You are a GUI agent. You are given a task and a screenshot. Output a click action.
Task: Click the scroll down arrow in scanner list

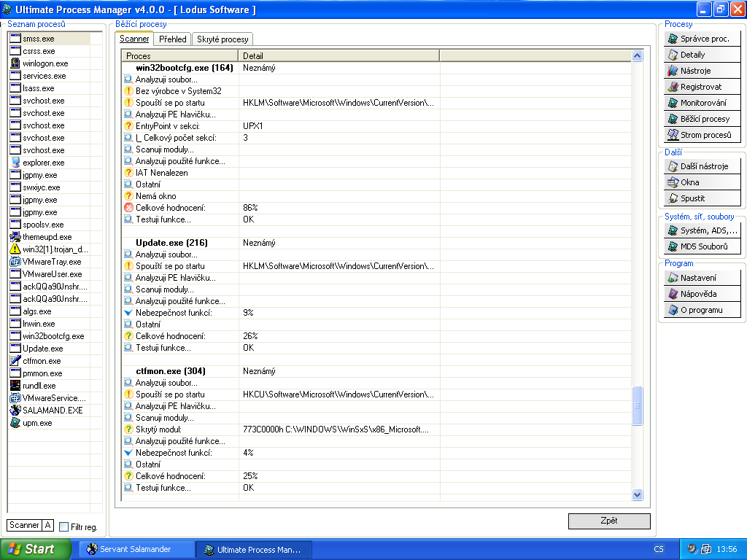[x=637, y=495]
